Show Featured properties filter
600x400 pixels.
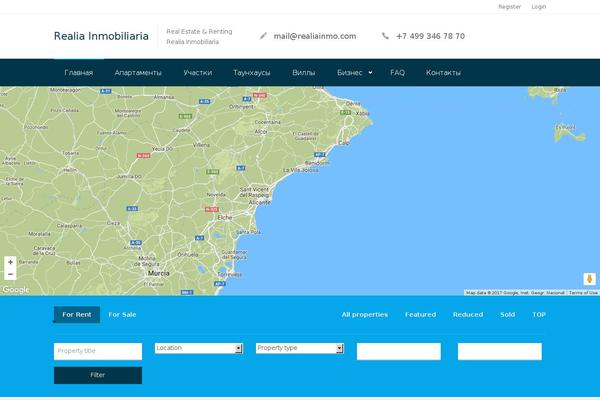[x=420, y=314]
